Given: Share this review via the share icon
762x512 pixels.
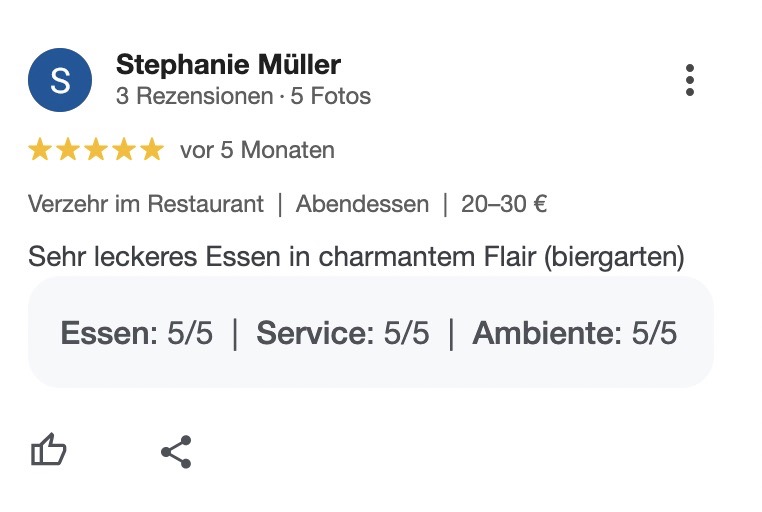Looking at the screenshot, I should tap(176, 452).
